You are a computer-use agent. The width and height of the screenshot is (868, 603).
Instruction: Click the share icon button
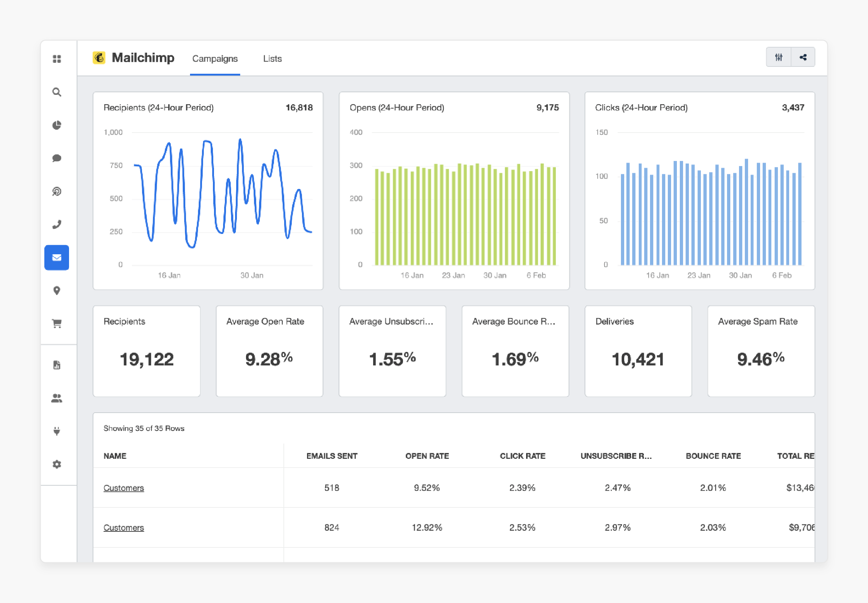[803, 57]
